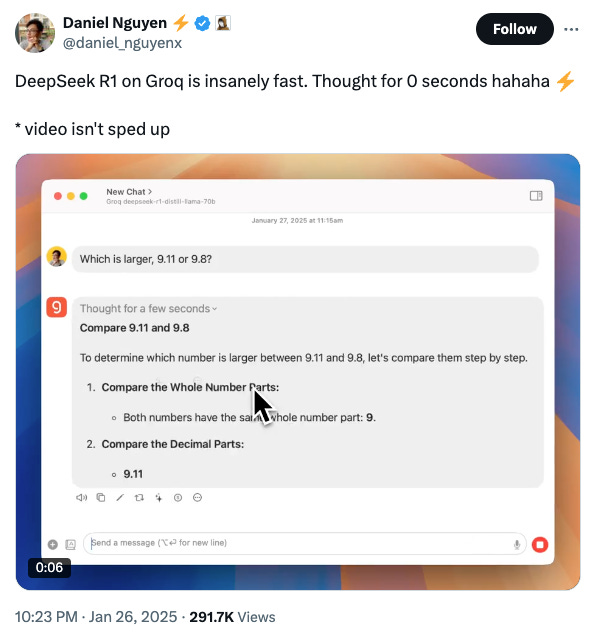Open the more options ellipsis below the reply

(x=197, y=497)
